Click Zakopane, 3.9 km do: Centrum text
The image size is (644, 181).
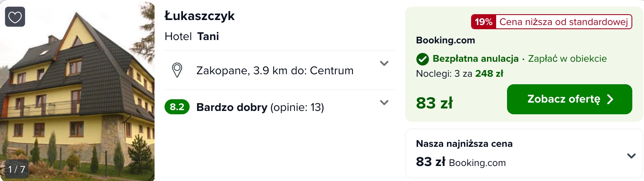275,70
